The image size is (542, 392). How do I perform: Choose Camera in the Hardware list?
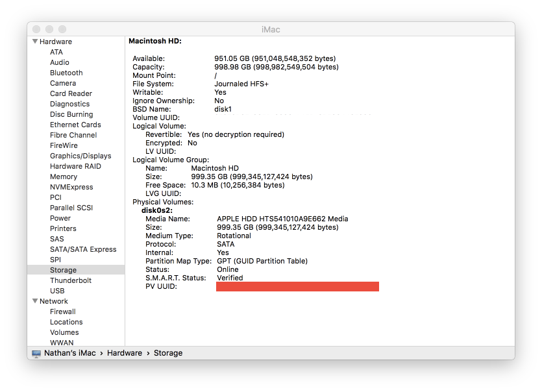coord(63,83)
